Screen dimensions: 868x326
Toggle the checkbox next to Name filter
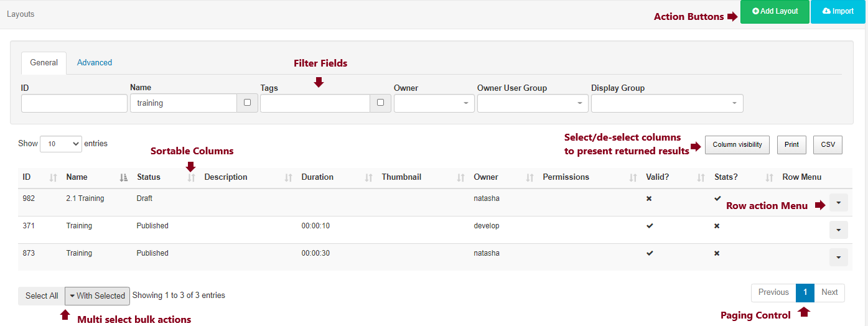pos(247,103)
